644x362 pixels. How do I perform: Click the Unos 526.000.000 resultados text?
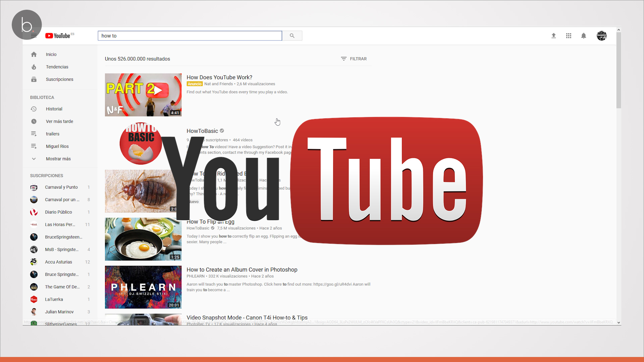[x=137, y=59]
